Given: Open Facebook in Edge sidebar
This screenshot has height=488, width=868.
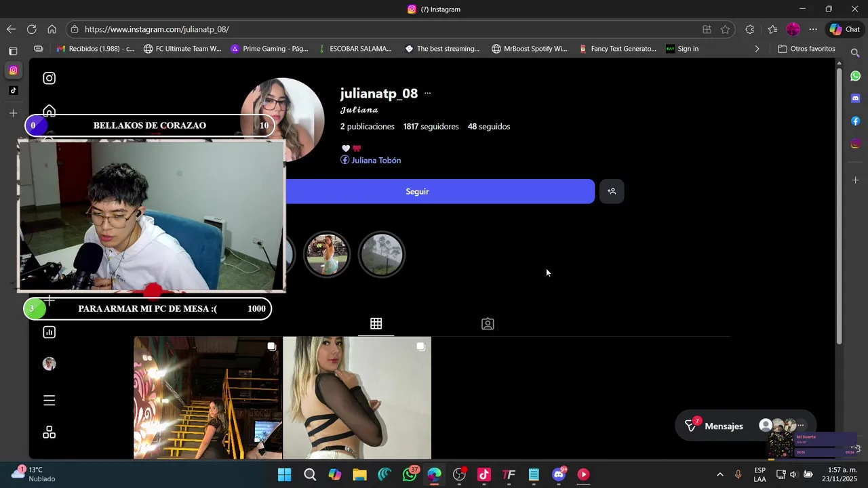Looking at the screenshot, I should (855, 121).
